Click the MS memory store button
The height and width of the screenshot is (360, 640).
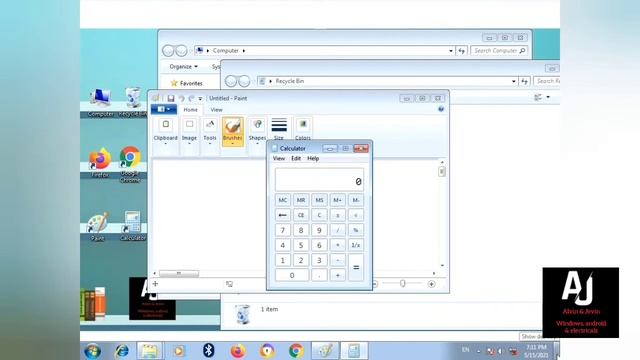point(319,200)
